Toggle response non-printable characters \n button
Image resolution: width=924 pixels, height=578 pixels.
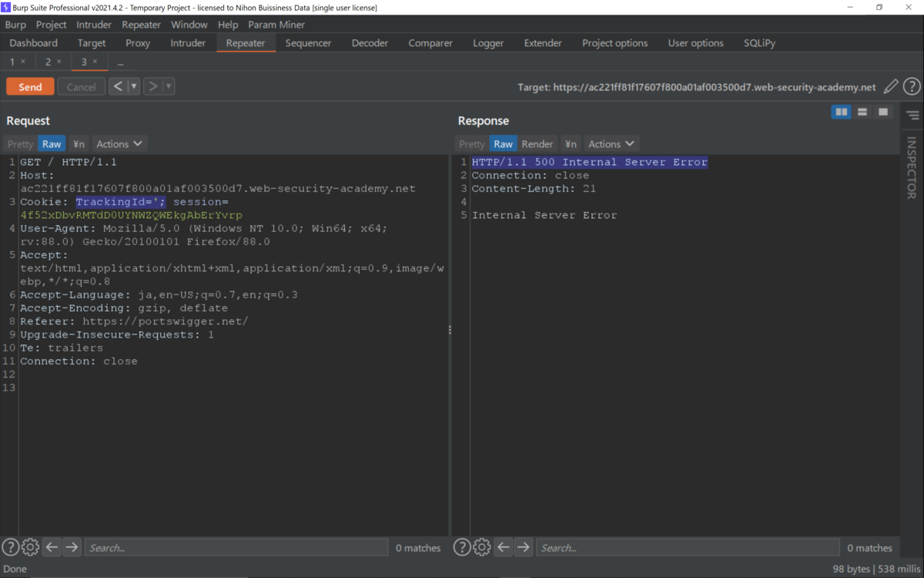click(x=571, y=144)
